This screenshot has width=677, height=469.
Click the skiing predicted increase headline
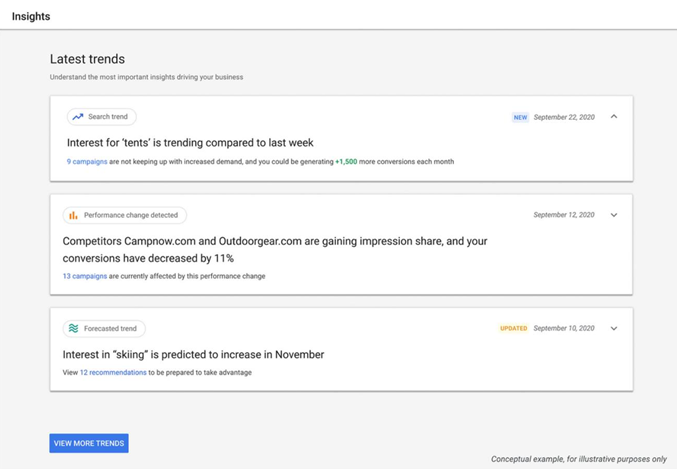point(193,354)
